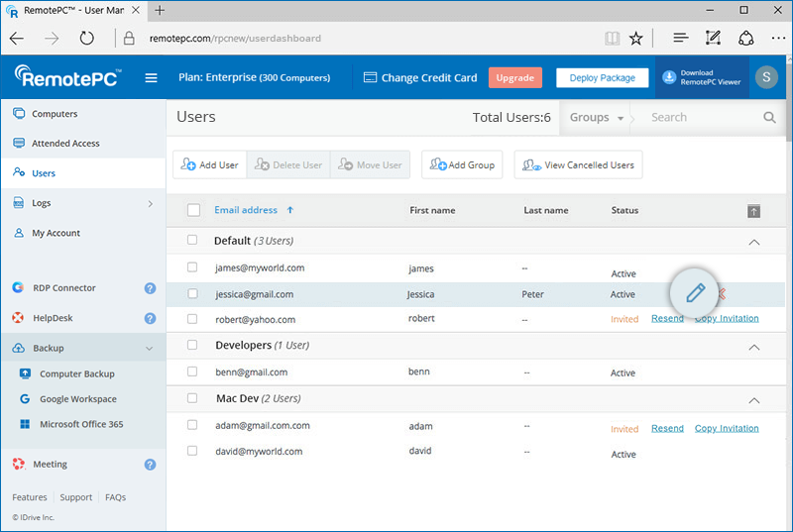This screenshot has width=793, height=532.
Task: Click the help icon next to Meeting
Action: pos(150,464)
